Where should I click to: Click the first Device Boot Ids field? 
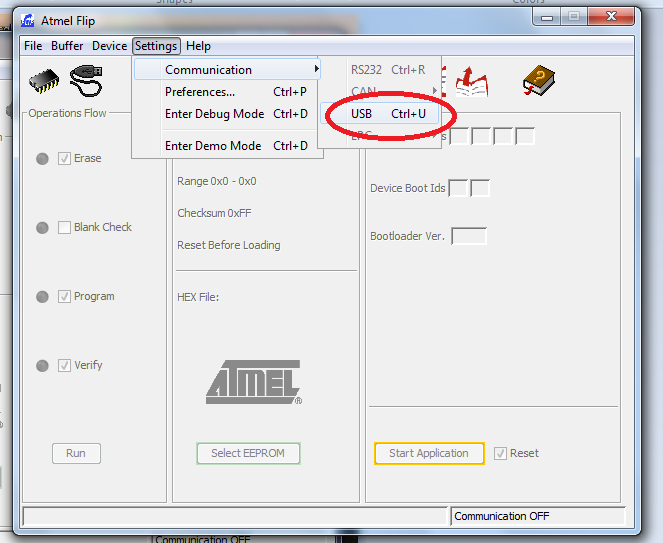pyautogui.click(x=458, y=188)
